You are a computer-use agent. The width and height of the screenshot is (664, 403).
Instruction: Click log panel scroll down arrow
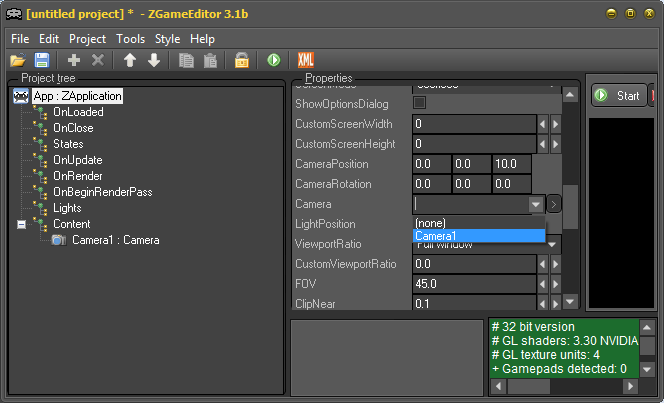pyautogui.click(x=647, y=370)
